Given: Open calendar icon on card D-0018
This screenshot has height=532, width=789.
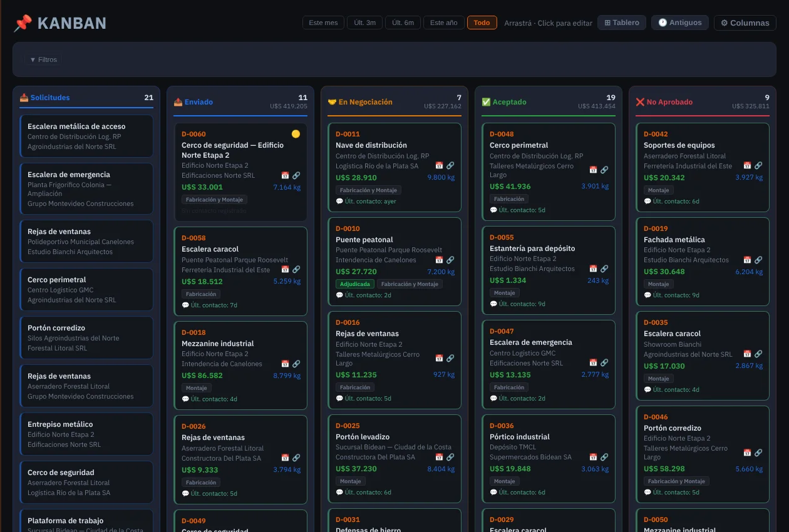Looking at the screenshot, I should click(x=285, y=364).
